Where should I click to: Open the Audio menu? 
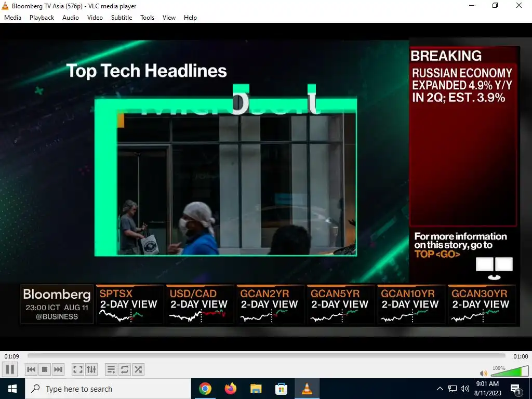(71, 18)
